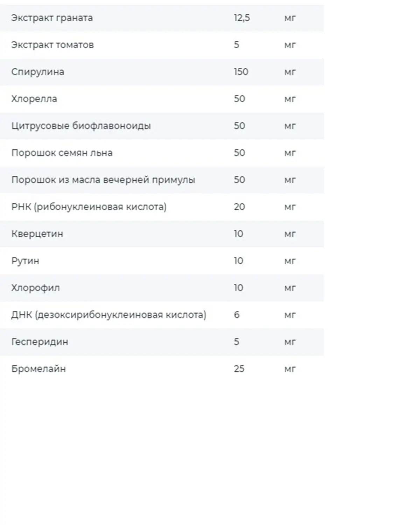The height and width of the screenshot is (525, 420).
Task: Select the Кверцетин ingredient name
Action: pos(37,234)
